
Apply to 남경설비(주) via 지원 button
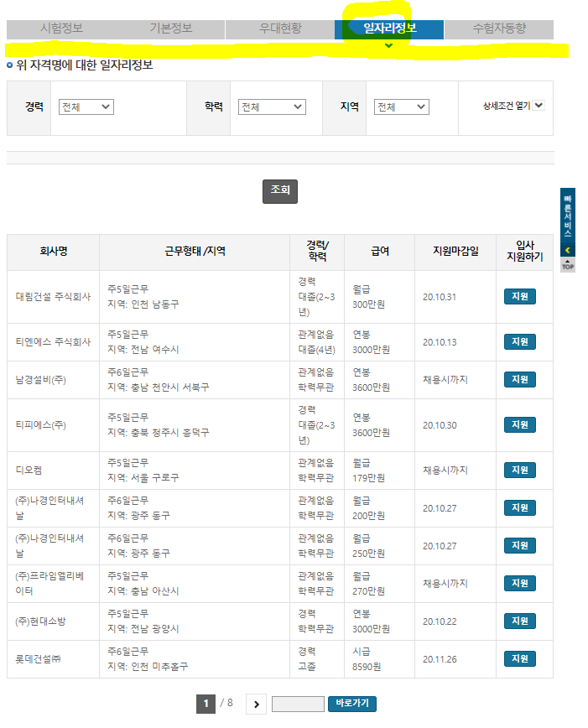[x=520, y=379]
